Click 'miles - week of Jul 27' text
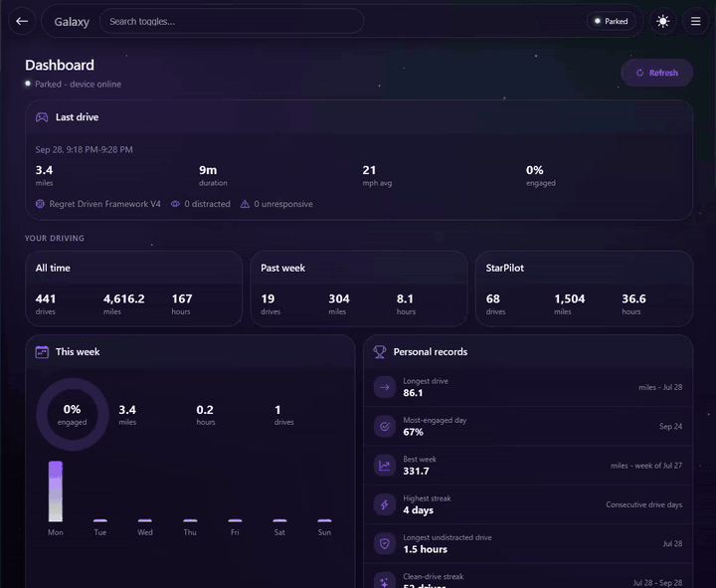This screenshot has height=588, width=716. pos(646,466)
